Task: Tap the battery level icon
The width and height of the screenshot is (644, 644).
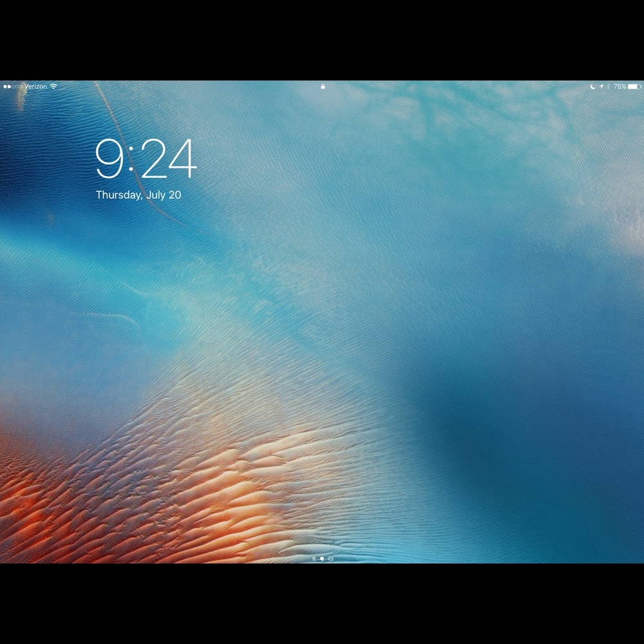Action: pyautogui.click(x=635, y=86)
